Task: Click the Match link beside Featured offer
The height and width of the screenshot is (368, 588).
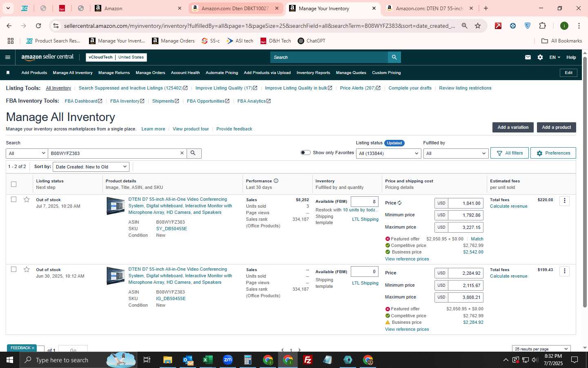Action: pos(477,239)
